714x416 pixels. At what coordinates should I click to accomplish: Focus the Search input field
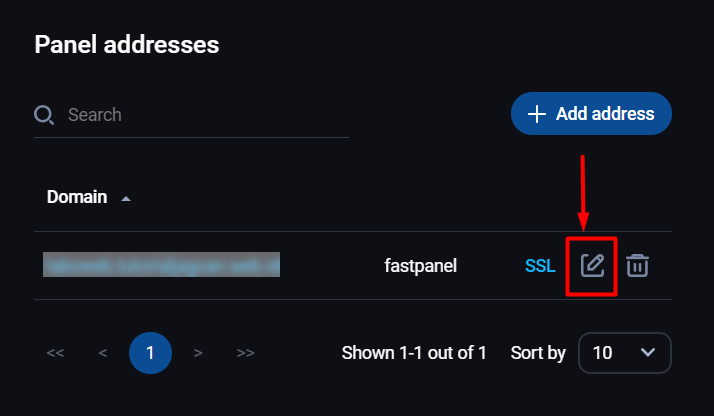[208, 115]
